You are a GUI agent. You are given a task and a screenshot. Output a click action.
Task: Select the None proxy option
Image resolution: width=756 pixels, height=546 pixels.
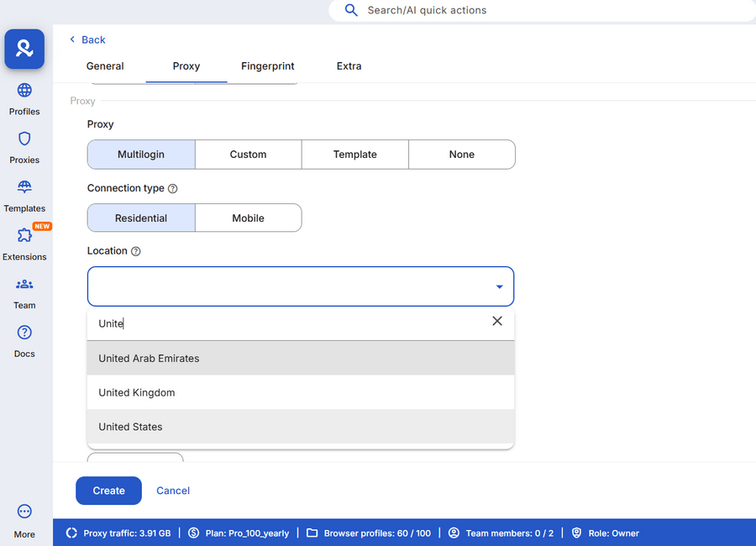pos(461,154)
